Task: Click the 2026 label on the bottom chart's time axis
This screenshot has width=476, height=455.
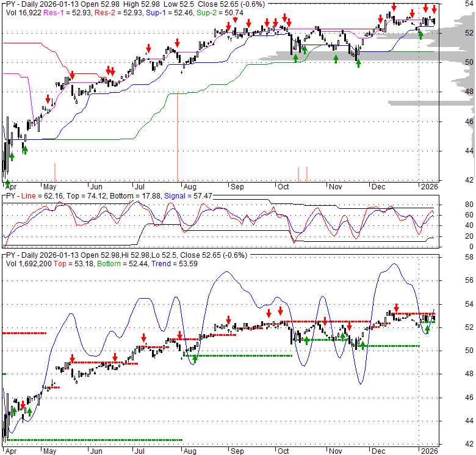Action: [429, 450]
